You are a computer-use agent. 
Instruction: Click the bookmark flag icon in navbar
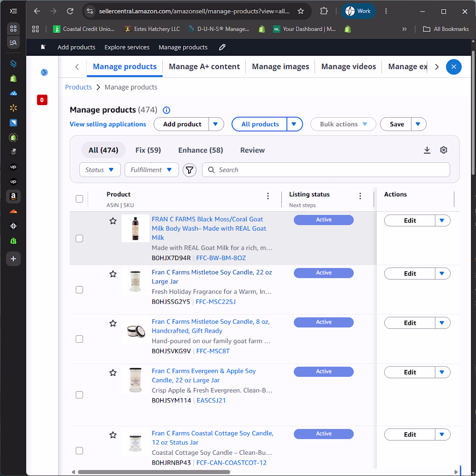(43, 47)
